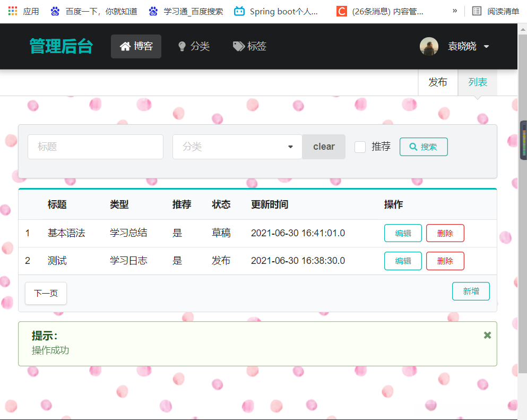
Task: Click the 发布 status cell in 测试 row
Action: pos(221,261)
